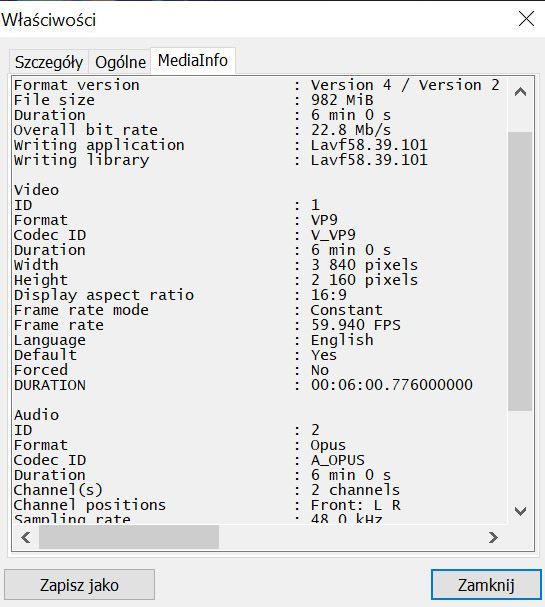Click the Overall bit rate label
This screenshot has height=607, width=545.
(86, 130)
